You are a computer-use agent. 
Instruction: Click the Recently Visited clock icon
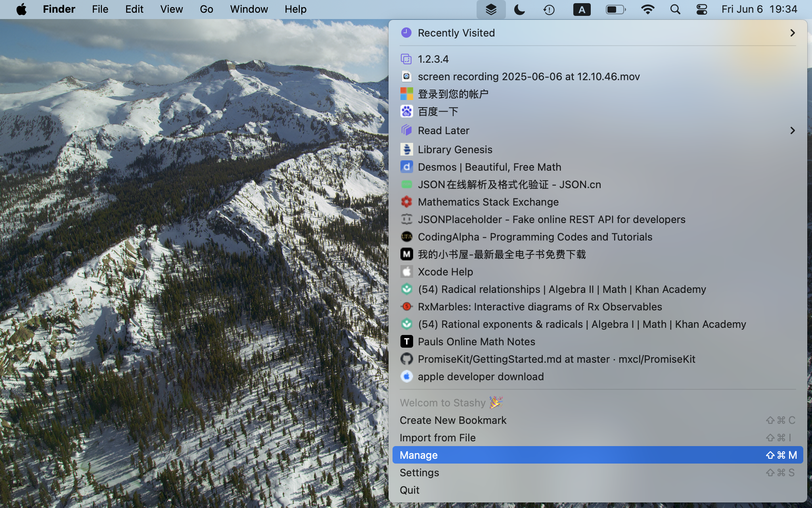[x=406, y=33]
